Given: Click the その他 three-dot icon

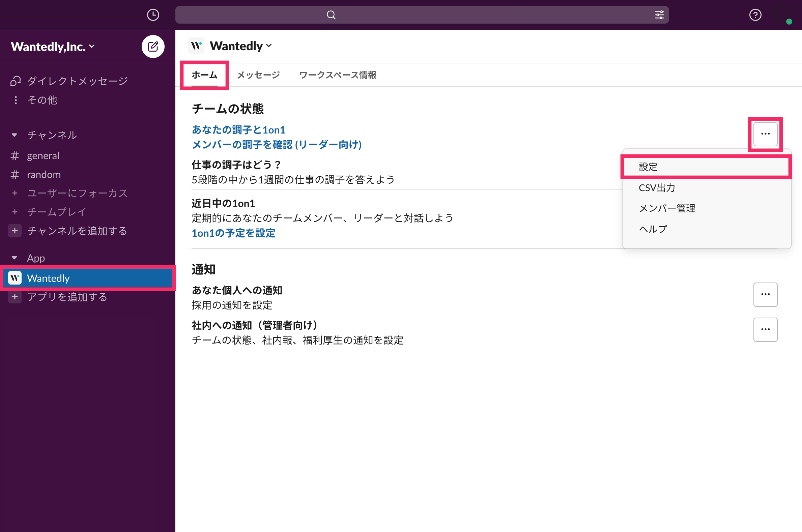Looking at the screenshot, I should tap(16, 100).
